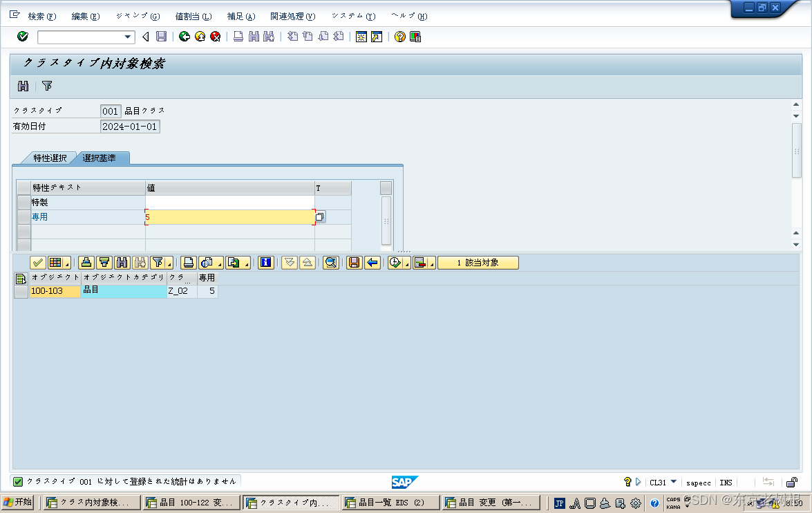Toggle the lock icon in the status bar
The image size is (812, 513).
pyautogui.click(x=792, y=482)
